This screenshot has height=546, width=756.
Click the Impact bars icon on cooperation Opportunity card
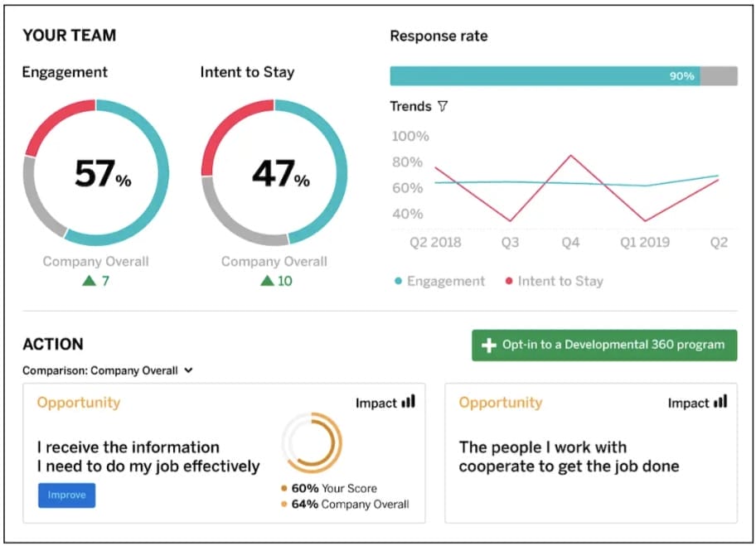720,402
